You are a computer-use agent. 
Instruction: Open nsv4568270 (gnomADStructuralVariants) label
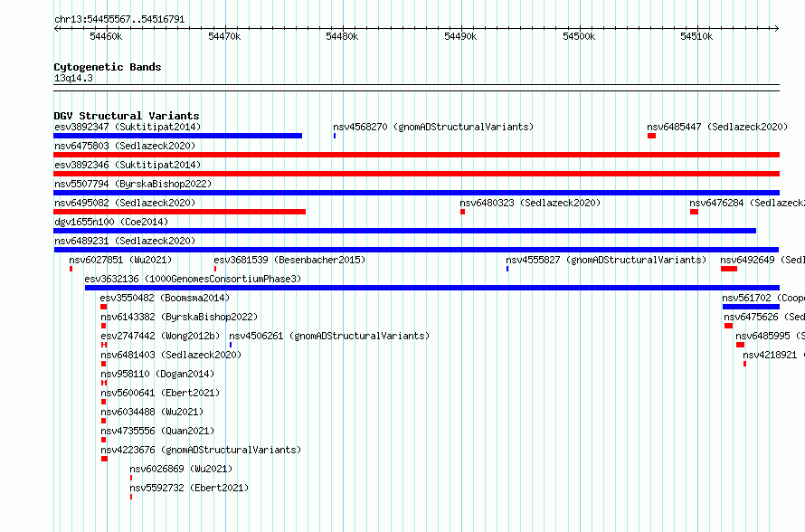433,127
